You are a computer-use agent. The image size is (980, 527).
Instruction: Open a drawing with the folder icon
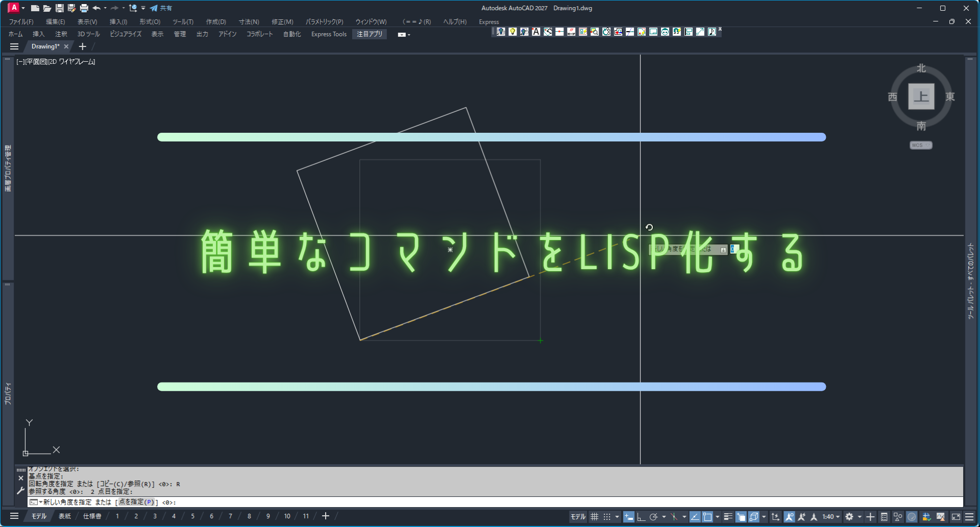[47, 8]
